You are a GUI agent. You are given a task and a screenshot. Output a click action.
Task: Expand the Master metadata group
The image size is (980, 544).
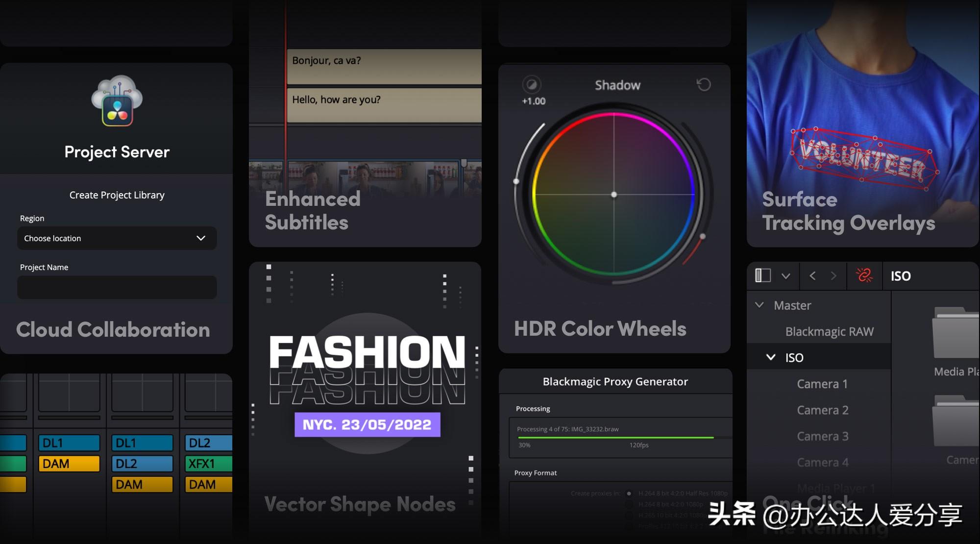click(x=758, y=304)
